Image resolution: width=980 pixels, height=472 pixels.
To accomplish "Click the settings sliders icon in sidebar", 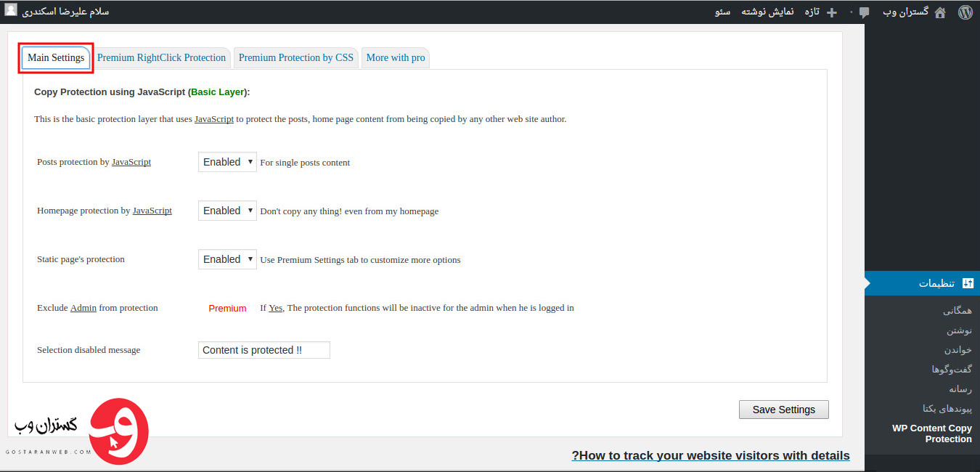I will point(967,283).
